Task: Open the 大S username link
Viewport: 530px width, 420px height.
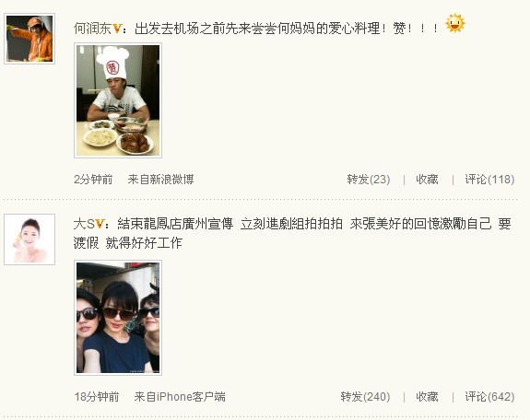Action: click(x=84, y=224)
